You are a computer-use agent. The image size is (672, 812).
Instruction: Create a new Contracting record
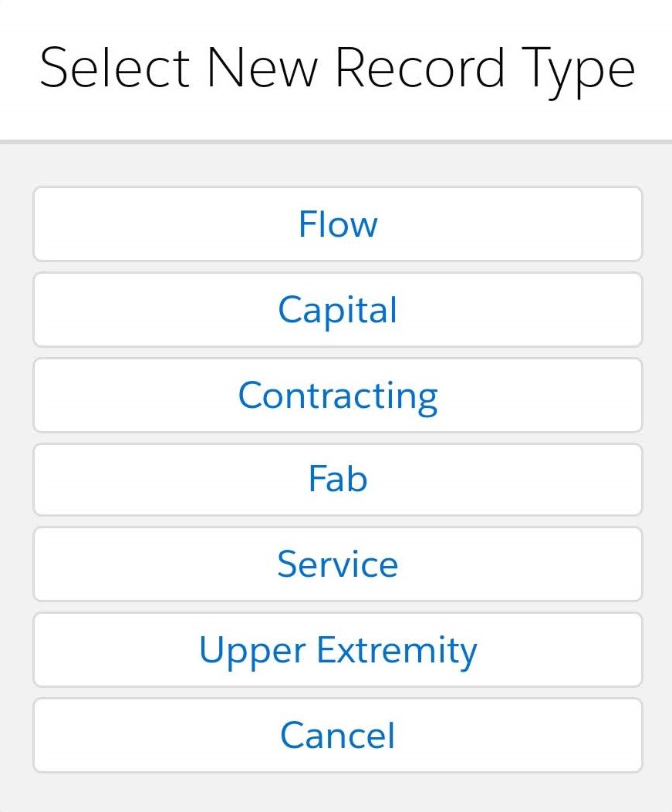(x=337, y=395)
